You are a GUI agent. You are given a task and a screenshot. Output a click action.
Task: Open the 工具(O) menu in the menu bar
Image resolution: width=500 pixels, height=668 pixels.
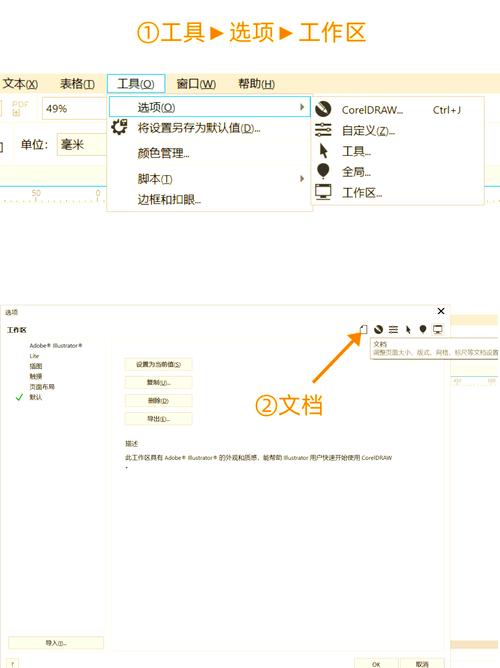(x=136, y=84)
